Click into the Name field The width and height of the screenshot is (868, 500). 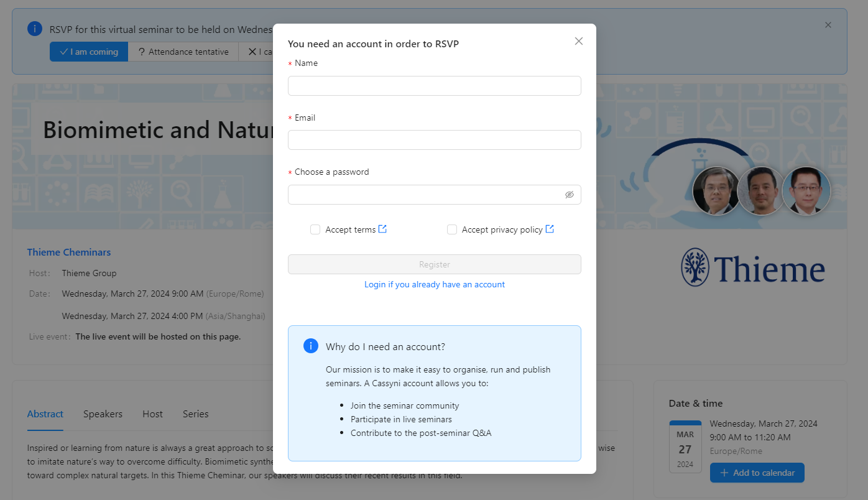(434, 86)
